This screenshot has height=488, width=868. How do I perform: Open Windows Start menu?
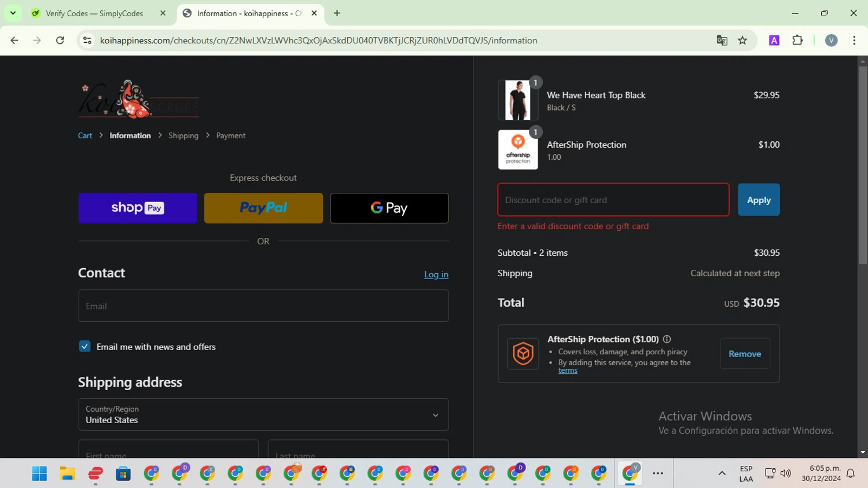(39, 474)
